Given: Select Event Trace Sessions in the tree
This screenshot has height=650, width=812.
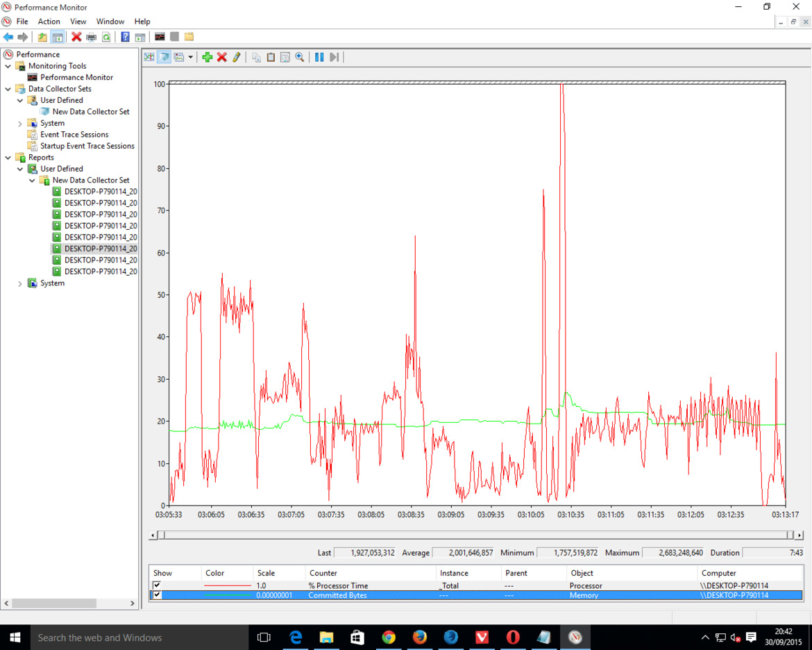Looking at the screenshot, I should 74,134.
